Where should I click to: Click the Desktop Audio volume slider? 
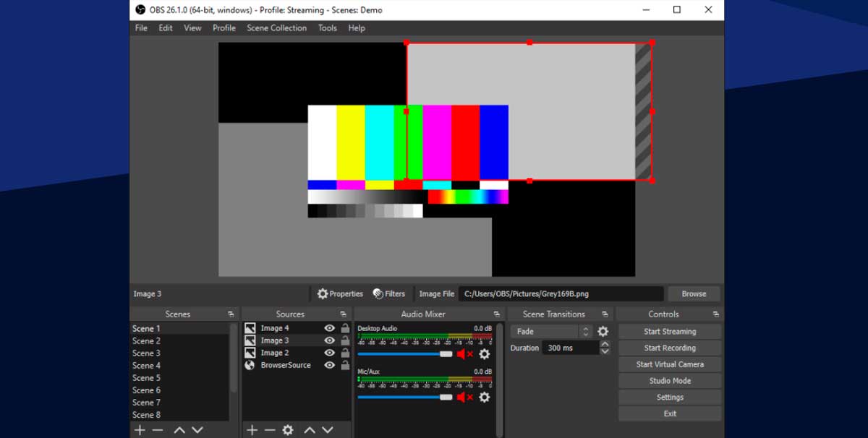click(x=405, y=354)
